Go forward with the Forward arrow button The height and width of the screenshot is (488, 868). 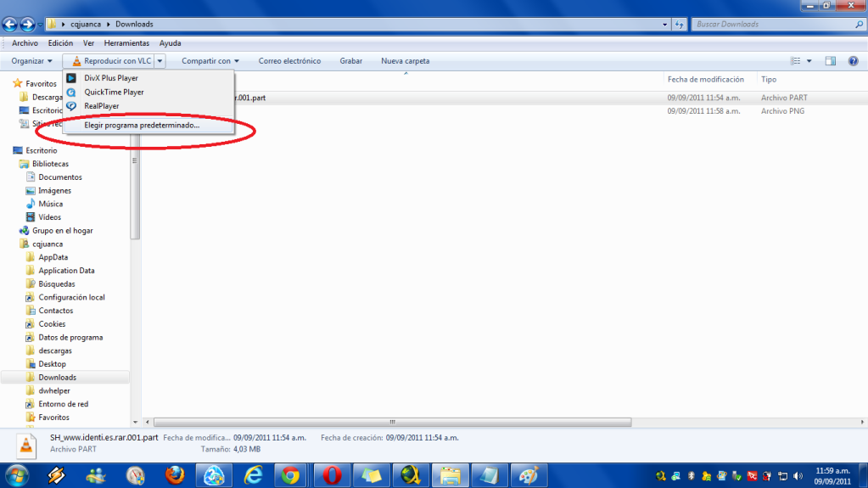click(27, 25)
